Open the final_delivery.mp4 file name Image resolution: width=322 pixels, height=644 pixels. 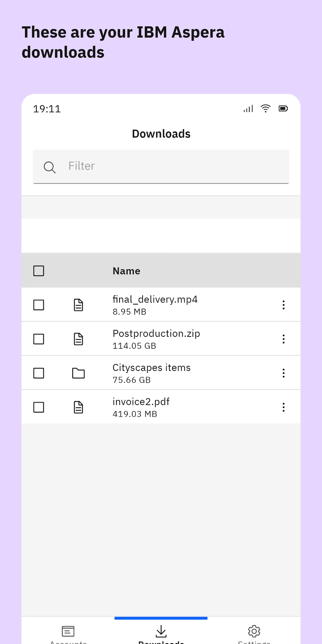coord(155,299)
